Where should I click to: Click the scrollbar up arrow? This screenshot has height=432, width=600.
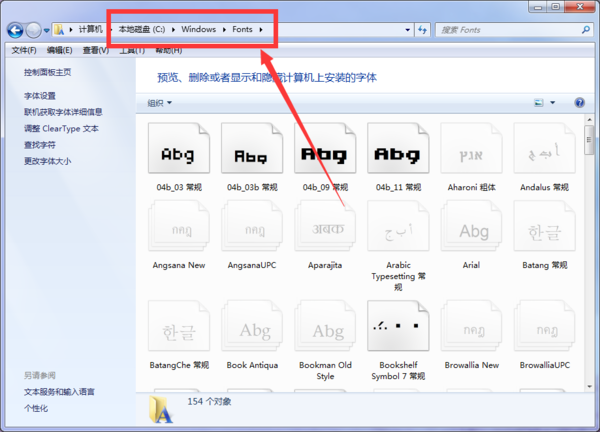[x=589, y=120]
